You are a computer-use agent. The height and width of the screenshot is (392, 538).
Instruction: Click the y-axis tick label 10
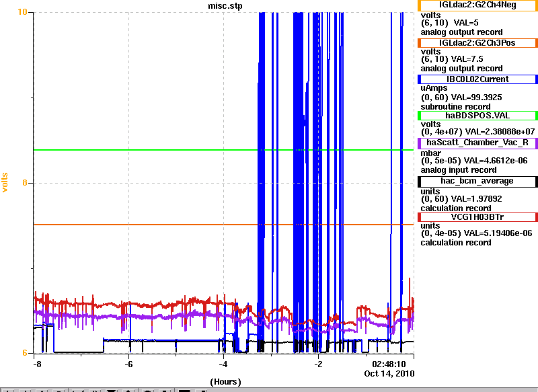click(22, 12)
